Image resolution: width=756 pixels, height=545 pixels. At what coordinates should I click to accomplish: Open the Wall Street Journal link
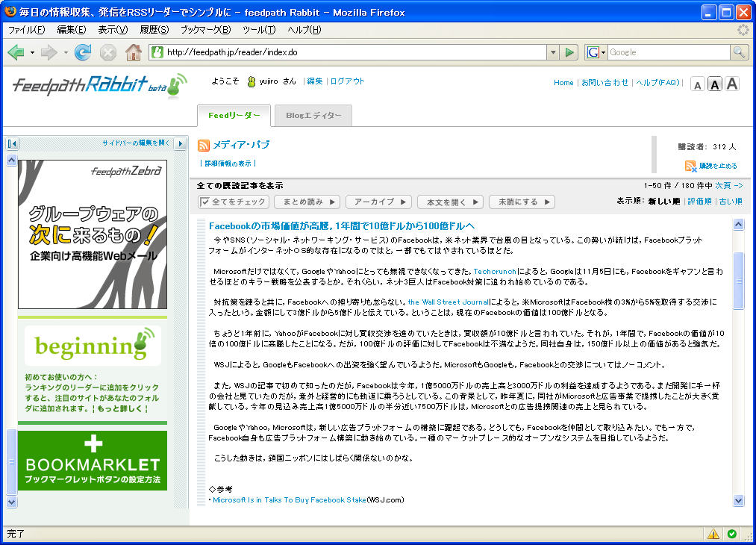pos(449,302)
